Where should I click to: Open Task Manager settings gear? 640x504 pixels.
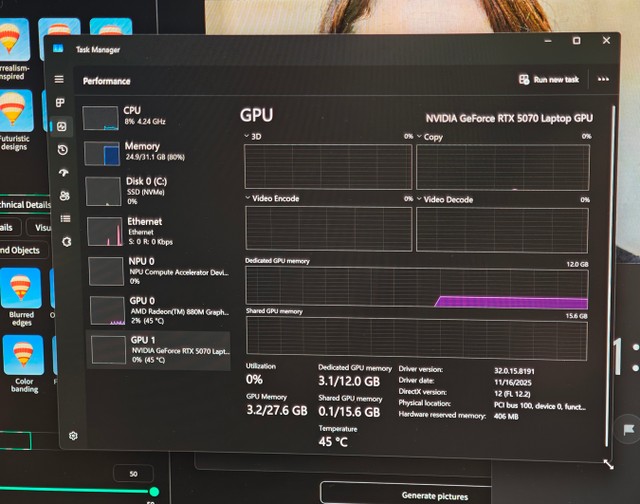pos(73,436)
